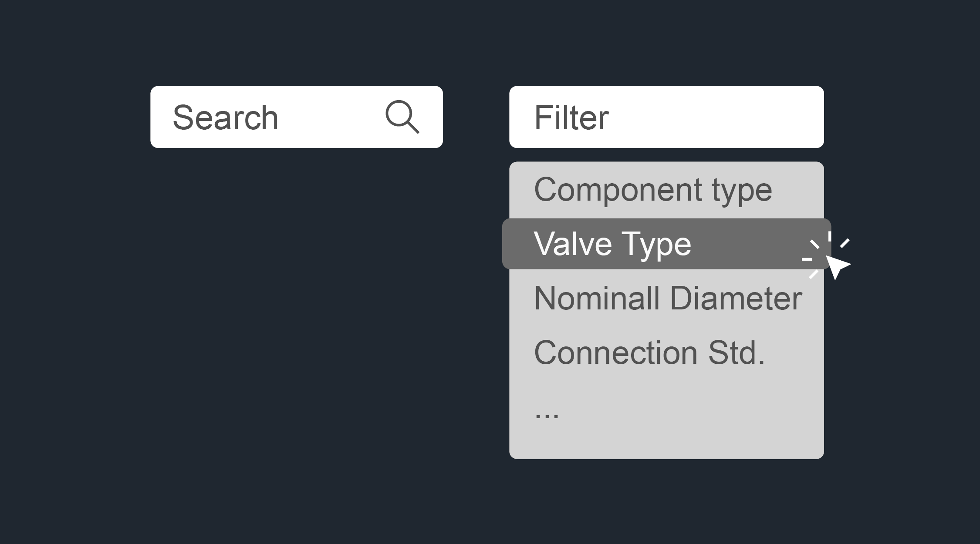Apply the Connection Std. filter
This screenshot has width=980, height=544.
649,353
